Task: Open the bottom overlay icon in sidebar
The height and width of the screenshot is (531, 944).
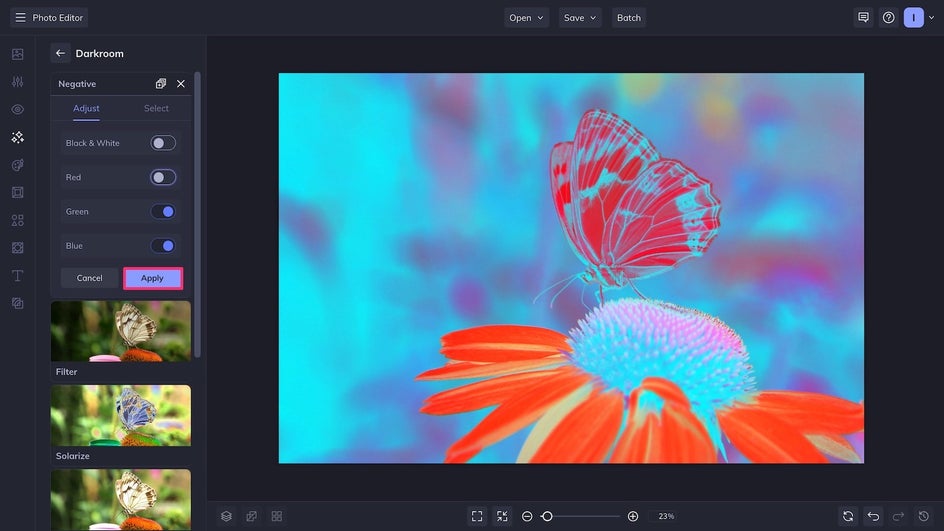Action: click(17, 303)
